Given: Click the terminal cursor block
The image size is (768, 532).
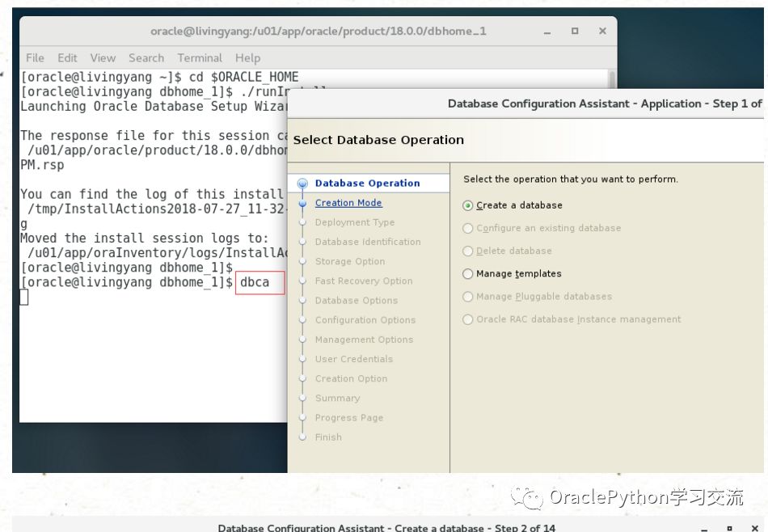Looking at the screenshot, I should click(24, 298).
